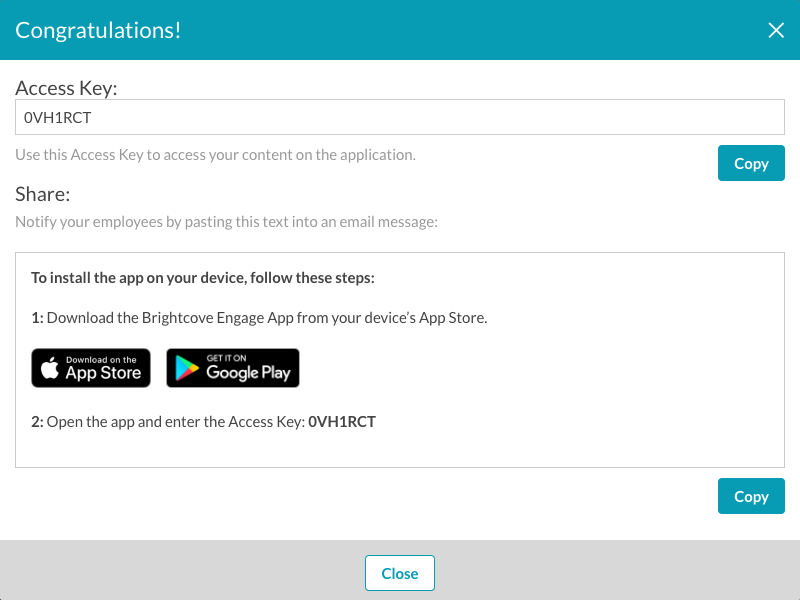Open the Get it on Google Play badge
This screenshot has height=600, width=800.
point(233,368)
